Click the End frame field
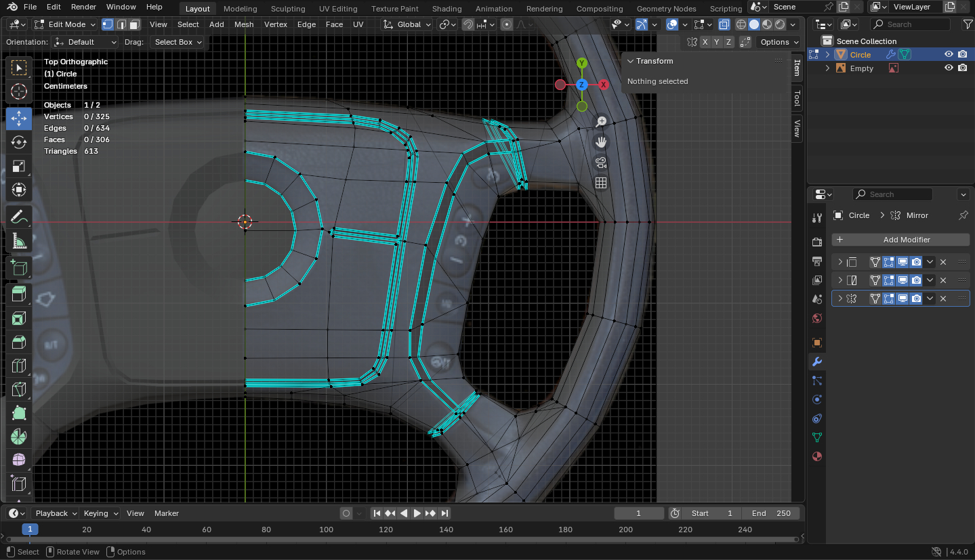Screen dimensions: 975x560 [x=772, y=513]
